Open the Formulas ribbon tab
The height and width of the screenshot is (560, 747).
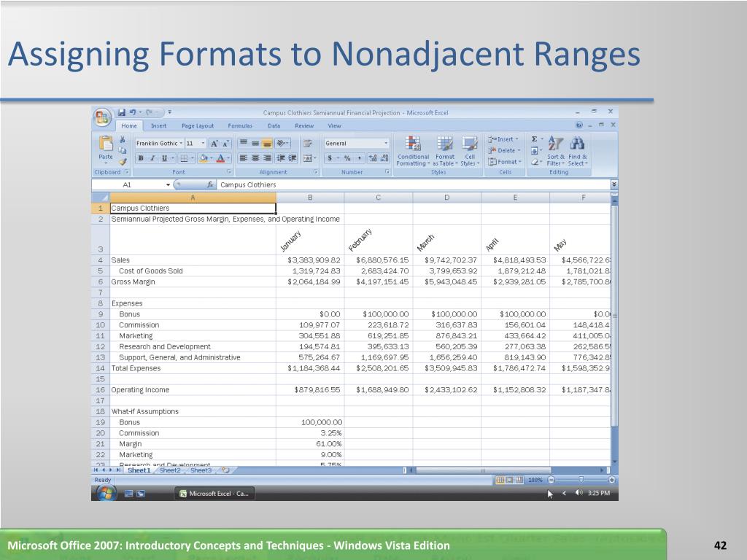tap(240, 125)
